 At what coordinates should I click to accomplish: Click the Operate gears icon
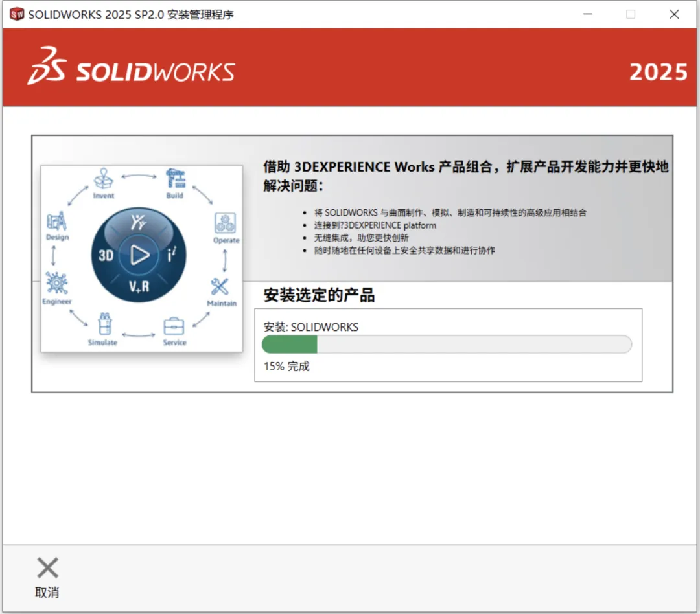coord(226,223)
